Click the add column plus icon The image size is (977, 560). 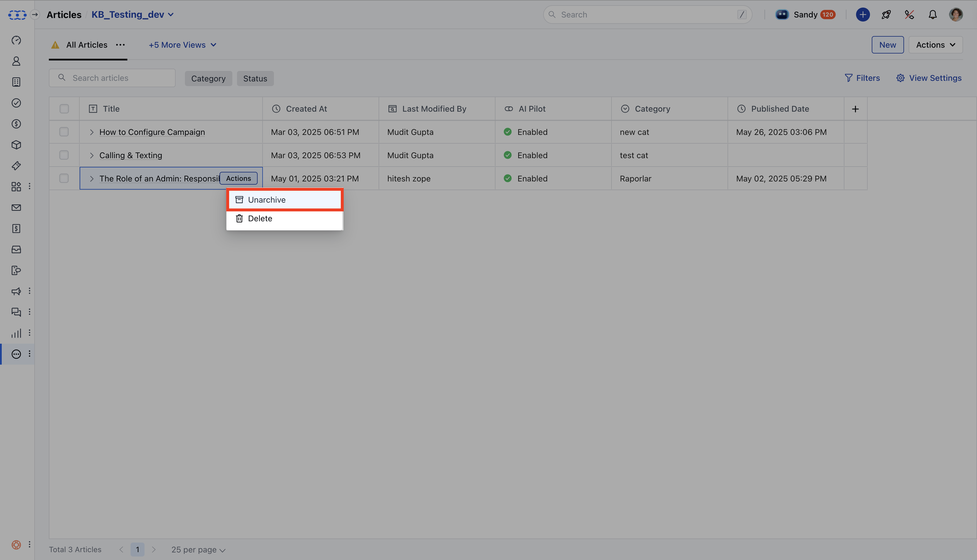pyautogui.click(x=855, y=109)
